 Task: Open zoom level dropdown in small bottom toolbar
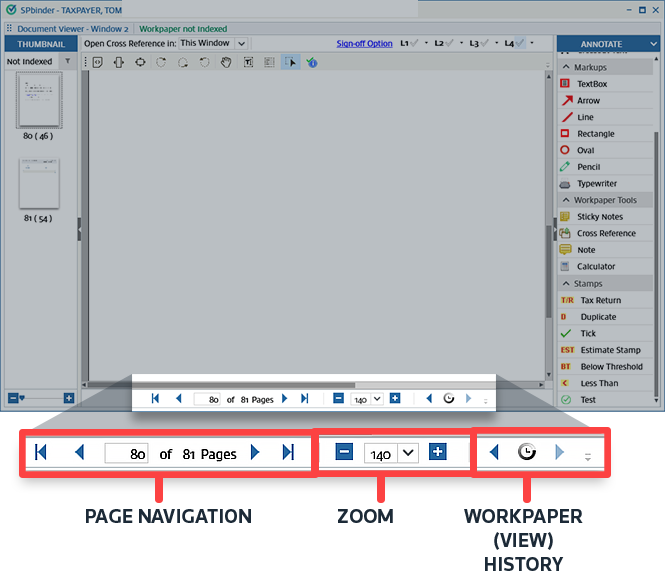point(377,399)
